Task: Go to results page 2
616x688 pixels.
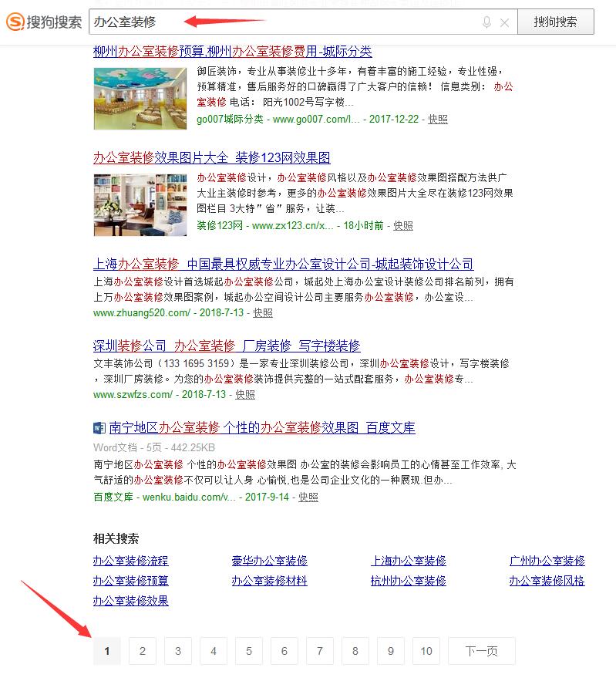Action: coord(142,652)
